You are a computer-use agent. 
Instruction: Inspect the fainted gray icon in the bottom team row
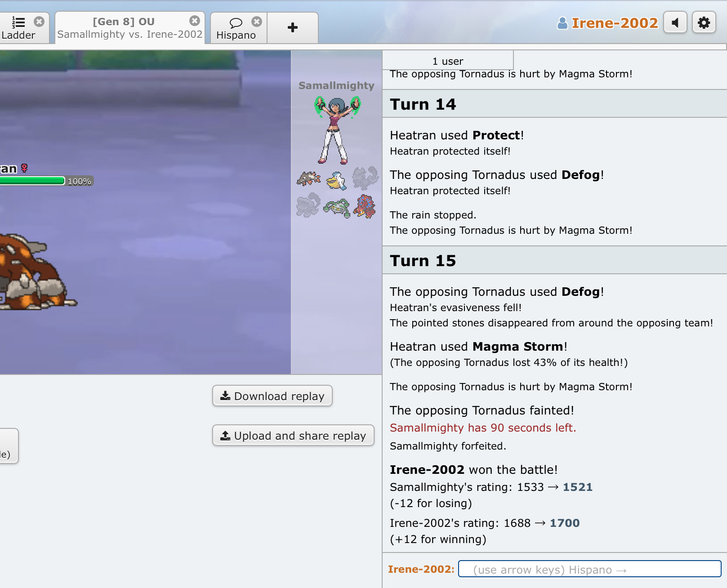308,205
